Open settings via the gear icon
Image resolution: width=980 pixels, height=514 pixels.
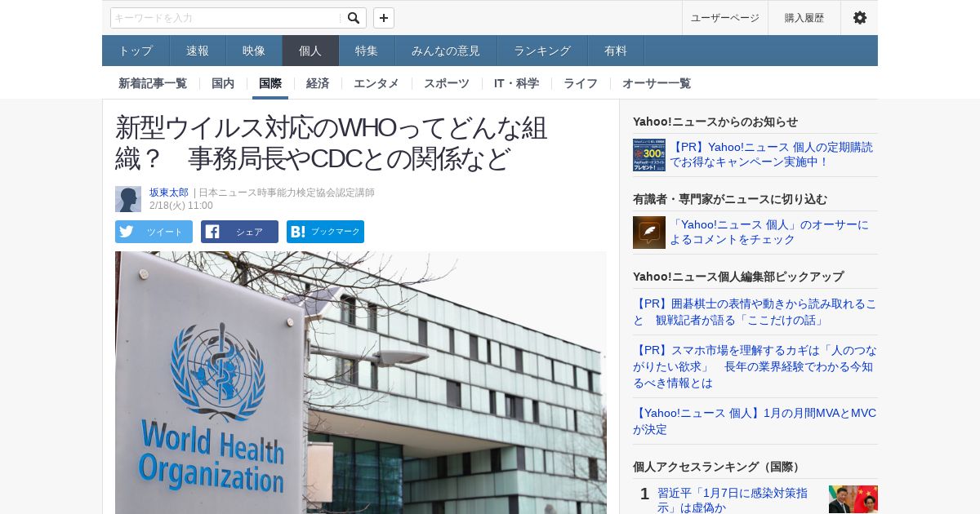859,18
